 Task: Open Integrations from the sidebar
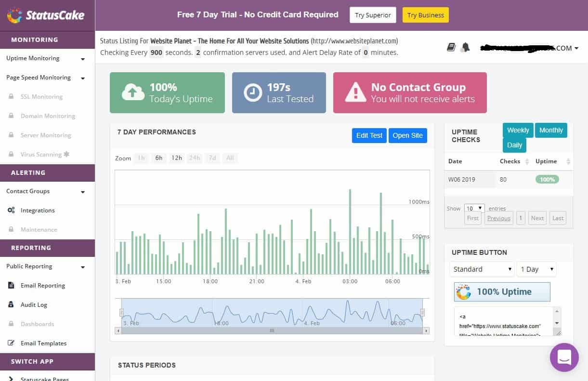pos(38,210)
